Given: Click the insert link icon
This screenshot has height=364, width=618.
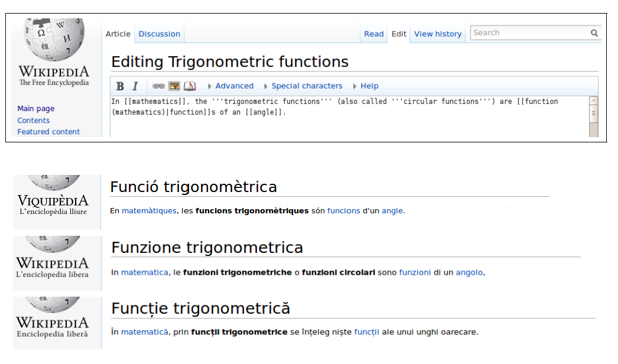Looking at the screenshot, I should pyautogui.click(x=158, y=86).
